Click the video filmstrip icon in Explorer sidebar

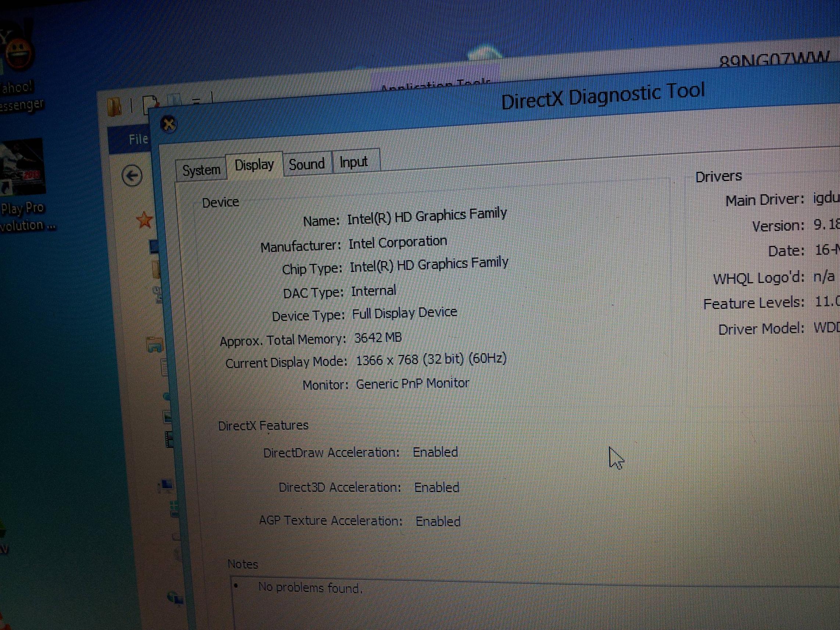click(x=169, y=439)
